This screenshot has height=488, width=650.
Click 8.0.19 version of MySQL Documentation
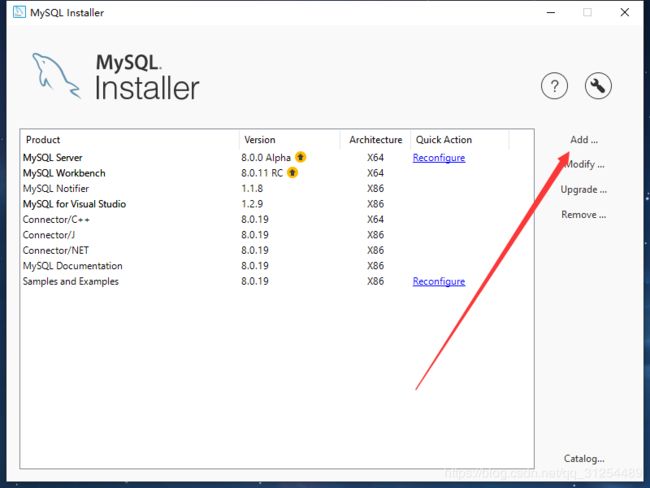[255, 266]
